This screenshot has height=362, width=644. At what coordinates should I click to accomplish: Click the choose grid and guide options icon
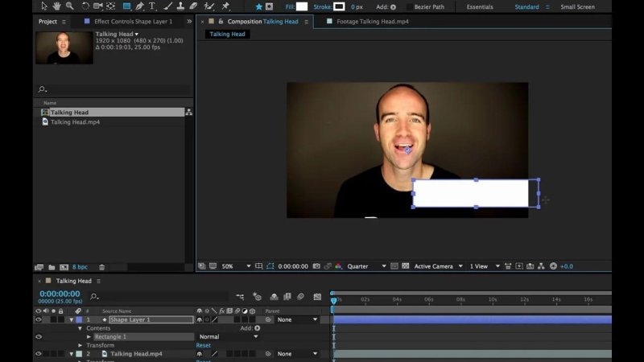click(x=258, y=266)
